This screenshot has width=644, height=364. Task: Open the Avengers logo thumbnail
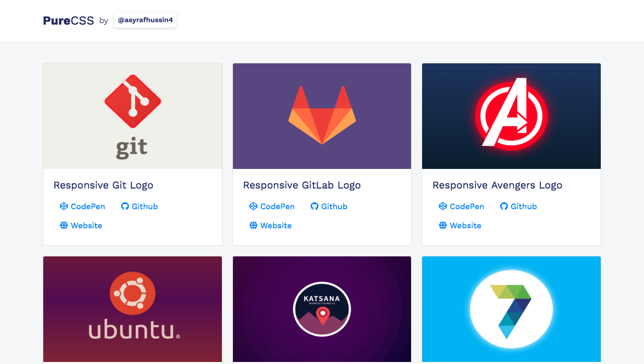point(511,116)
